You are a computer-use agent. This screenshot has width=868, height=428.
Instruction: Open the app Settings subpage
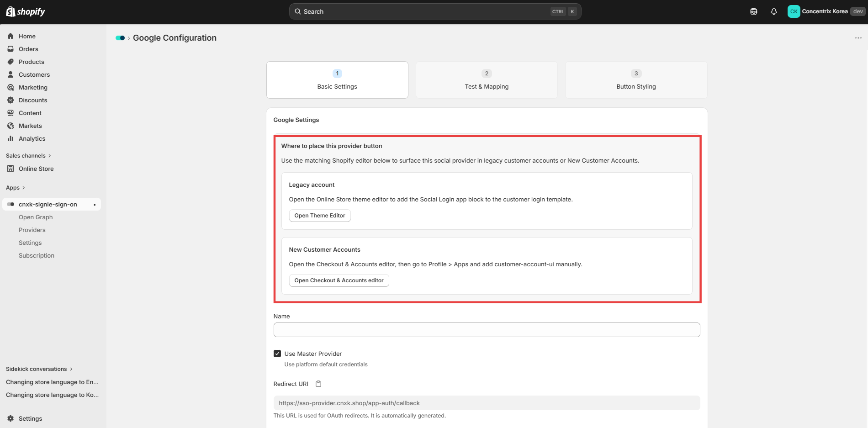point(30,243)
